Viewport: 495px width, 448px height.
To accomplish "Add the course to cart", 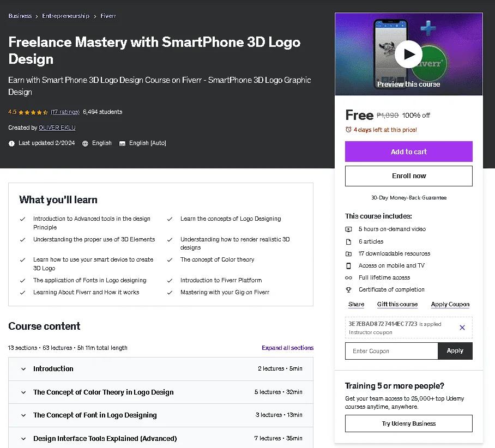I will click(x=408, y=152).
